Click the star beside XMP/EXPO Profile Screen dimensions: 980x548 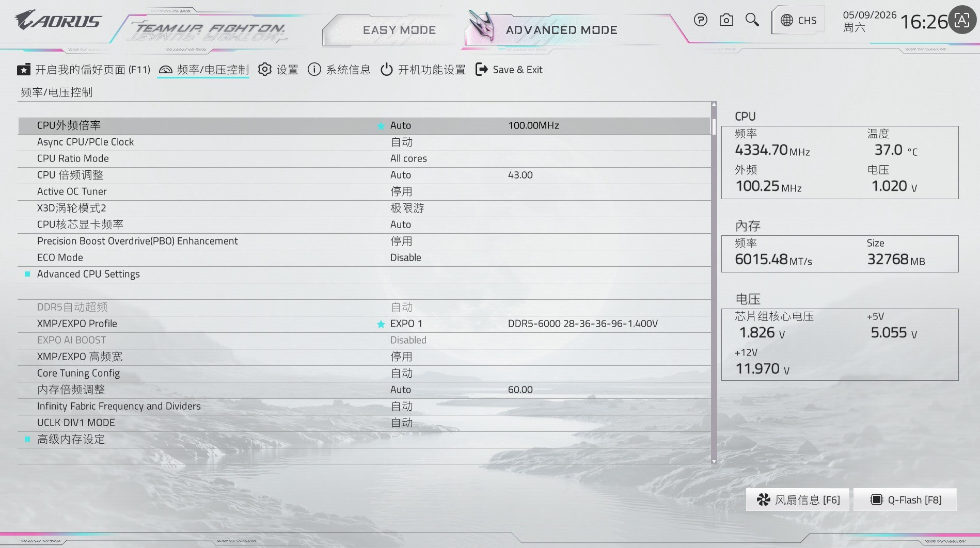pyautogui.click(x=381, y=324)
